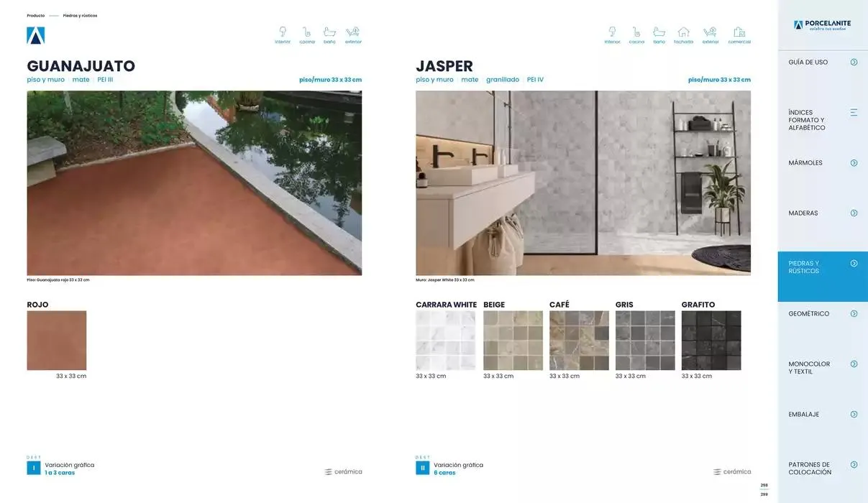Go to Patrones de Colocación
Viewport: 868px width, 503px height.
822,469
